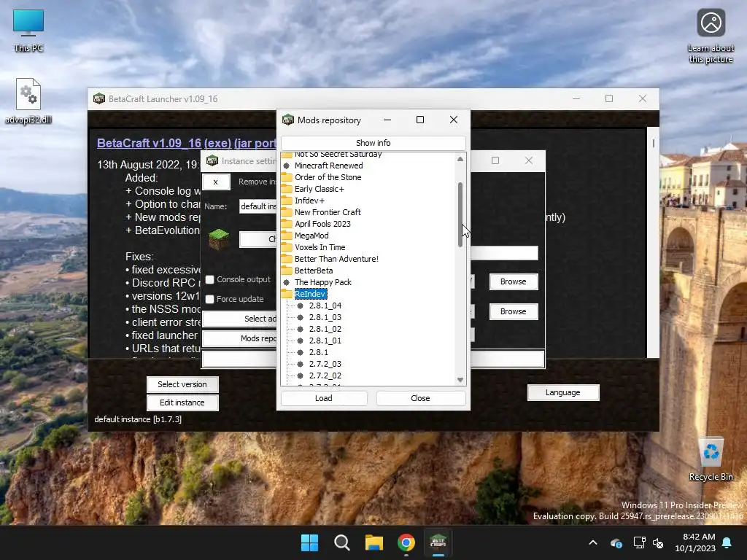Open the notifications bell in taskbar
The image size is (747, 560).
[x=727, y=542]
